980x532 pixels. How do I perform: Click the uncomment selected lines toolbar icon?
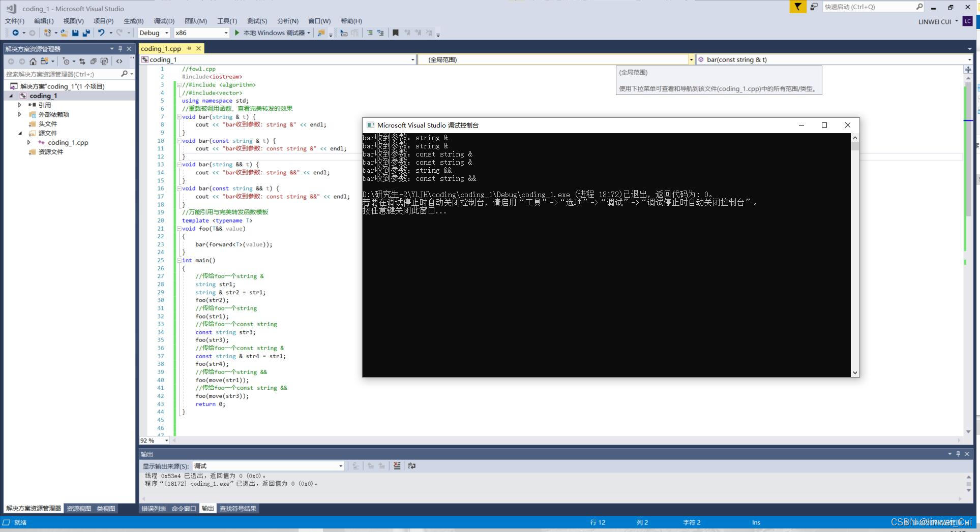(380, 33)
